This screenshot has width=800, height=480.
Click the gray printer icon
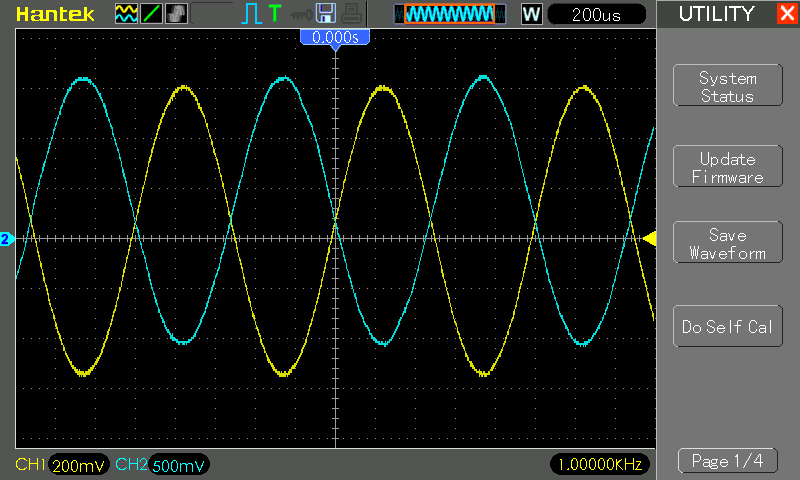pos(351,14)
